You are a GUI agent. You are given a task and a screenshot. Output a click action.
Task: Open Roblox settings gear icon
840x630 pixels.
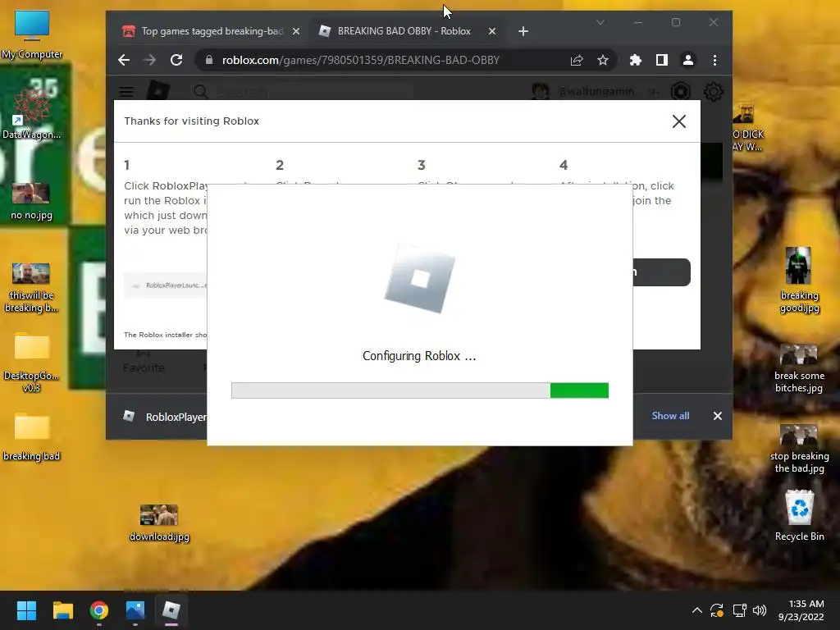tap(713, 92)
